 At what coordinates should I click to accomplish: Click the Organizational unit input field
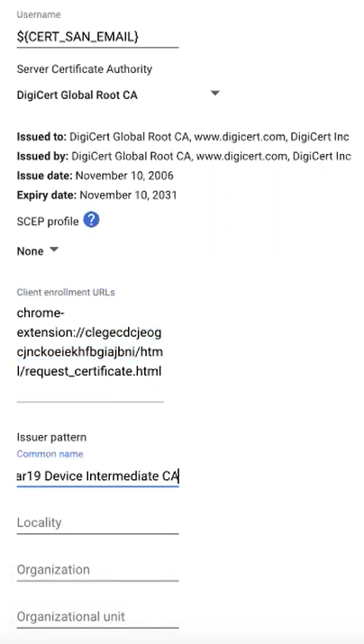[x=98, y=616]
